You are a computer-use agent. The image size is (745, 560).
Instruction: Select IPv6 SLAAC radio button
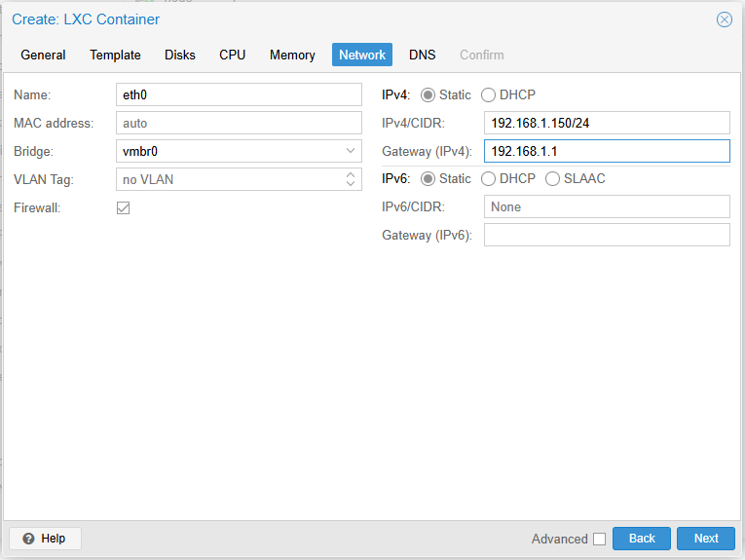pos(552,178)
